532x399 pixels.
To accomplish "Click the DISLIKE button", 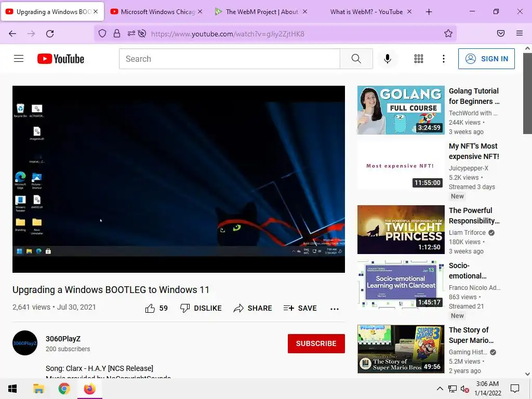I will point(201,308).
